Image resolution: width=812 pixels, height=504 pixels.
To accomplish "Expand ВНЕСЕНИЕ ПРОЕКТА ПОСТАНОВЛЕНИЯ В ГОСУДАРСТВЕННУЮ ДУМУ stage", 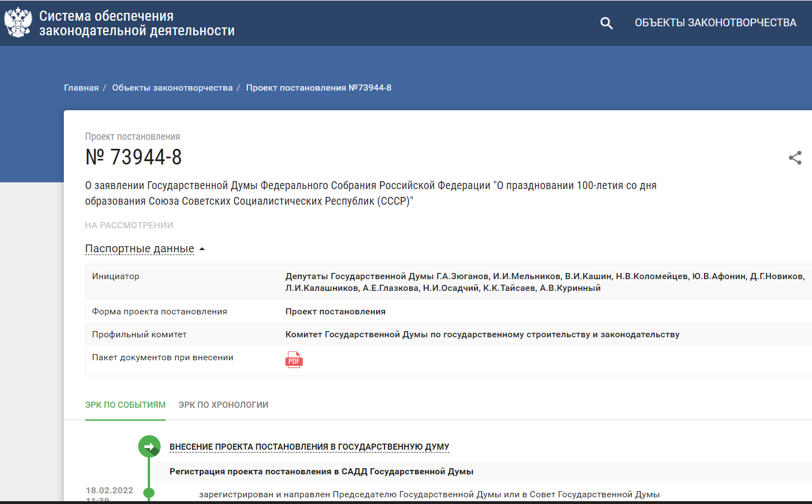I will [x=309, y=446].
